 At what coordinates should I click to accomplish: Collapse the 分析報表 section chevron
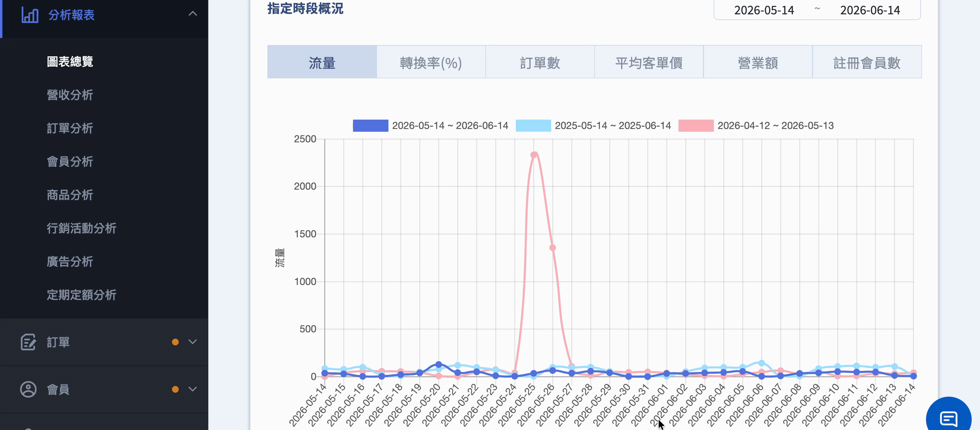[x=193, y=14]
